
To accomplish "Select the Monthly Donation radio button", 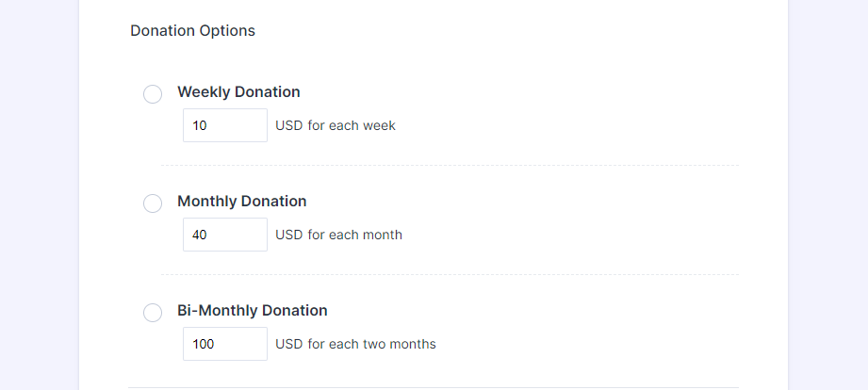I will (153, 203).
